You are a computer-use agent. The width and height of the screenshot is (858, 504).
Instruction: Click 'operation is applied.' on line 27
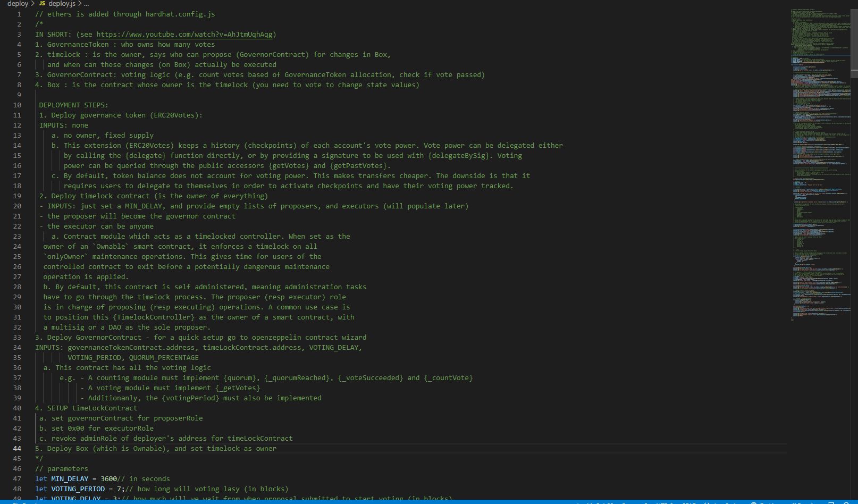pos(86,276)
